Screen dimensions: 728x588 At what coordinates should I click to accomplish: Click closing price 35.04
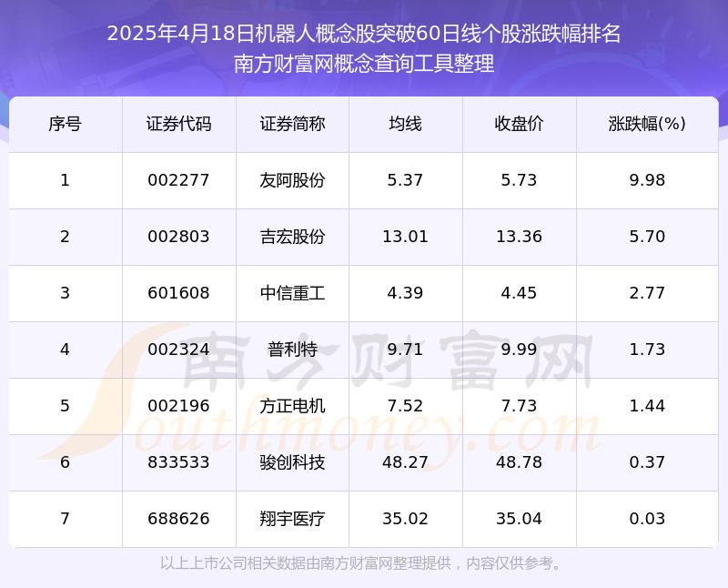[519, 519]
